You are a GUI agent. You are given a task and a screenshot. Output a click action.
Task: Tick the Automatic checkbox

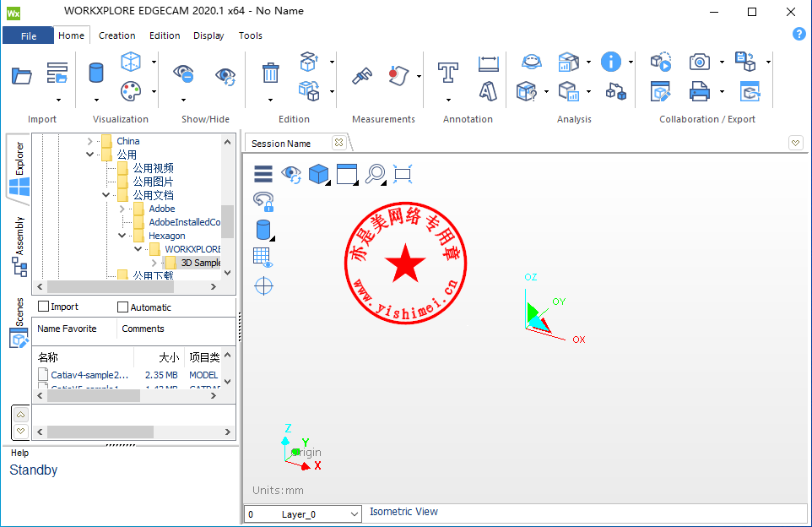click(122, 307)
